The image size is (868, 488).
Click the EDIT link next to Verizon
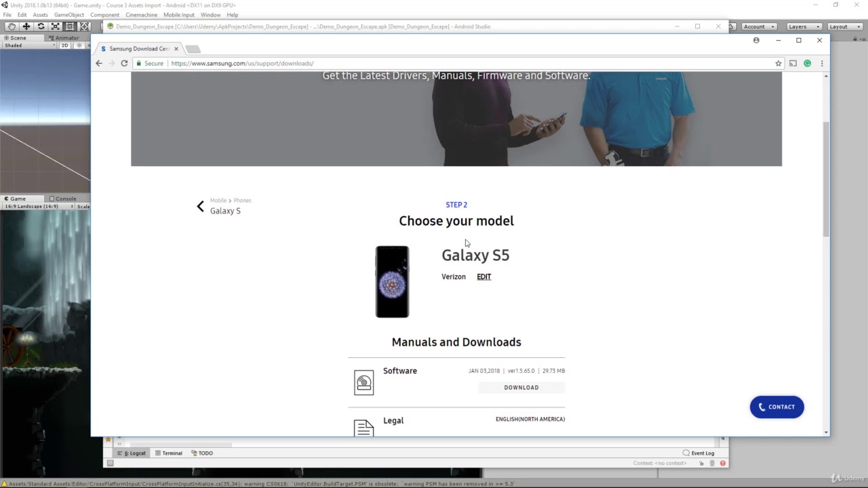coord(484,277)
